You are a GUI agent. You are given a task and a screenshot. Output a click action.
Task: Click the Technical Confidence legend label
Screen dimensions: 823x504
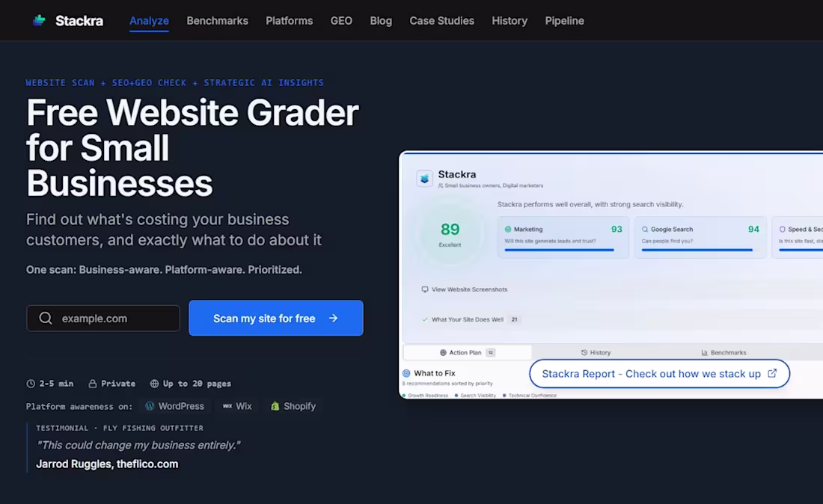pyautogui.click(x=532, y=396)
